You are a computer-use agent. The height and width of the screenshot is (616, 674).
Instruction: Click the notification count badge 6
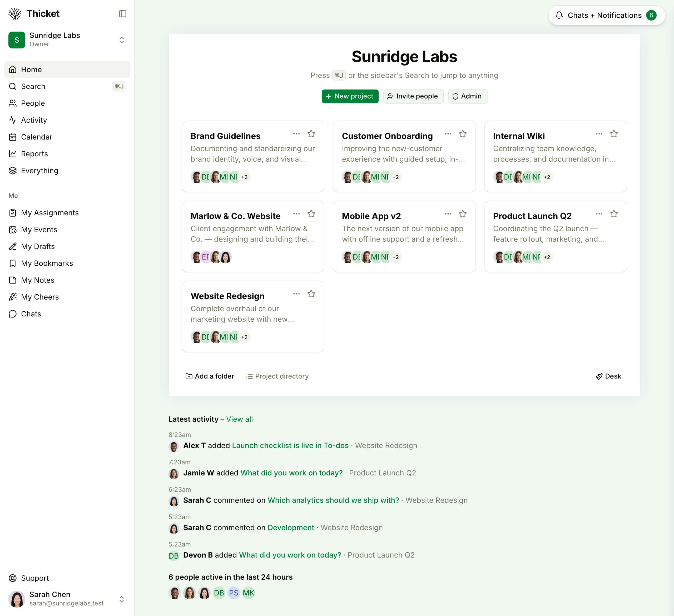(x=651, y=15)
